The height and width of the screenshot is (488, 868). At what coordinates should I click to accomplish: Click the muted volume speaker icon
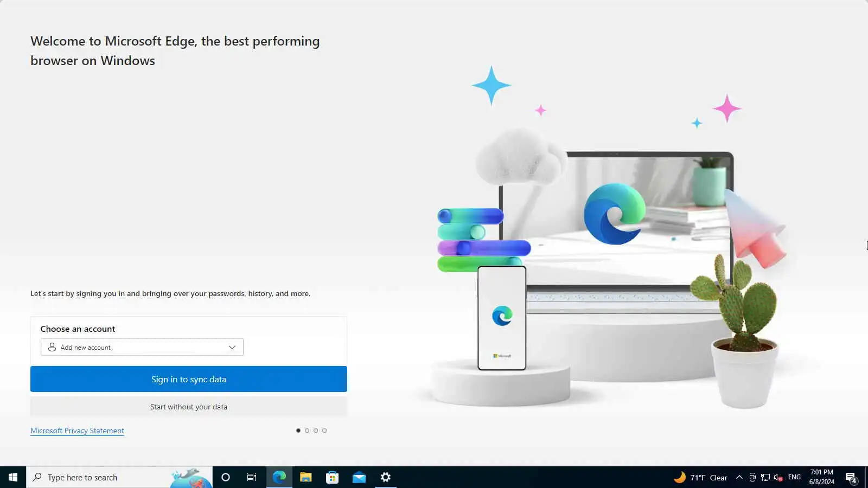pos(778,477)
